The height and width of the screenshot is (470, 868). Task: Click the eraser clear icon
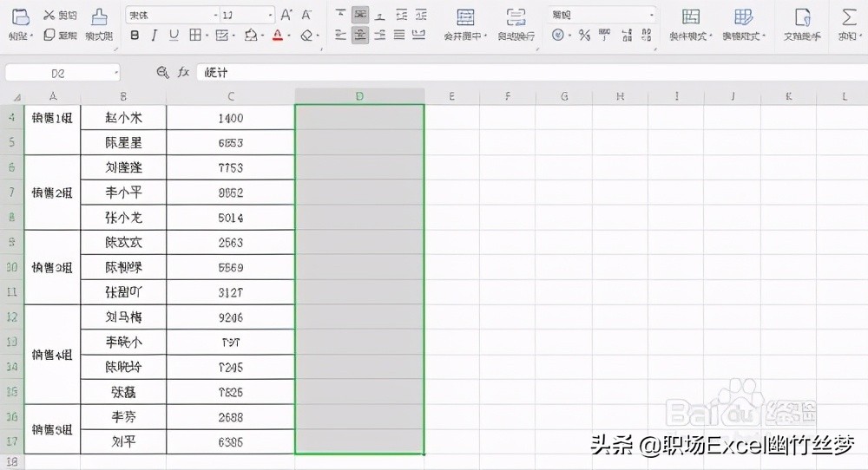306,36
